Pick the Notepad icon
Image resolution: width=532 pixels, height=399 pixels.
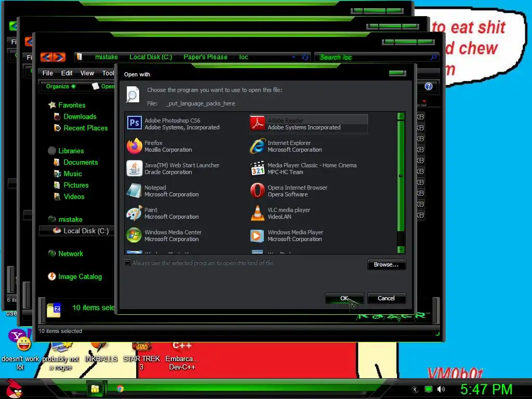pyautogui.click(x=135, y=191)
